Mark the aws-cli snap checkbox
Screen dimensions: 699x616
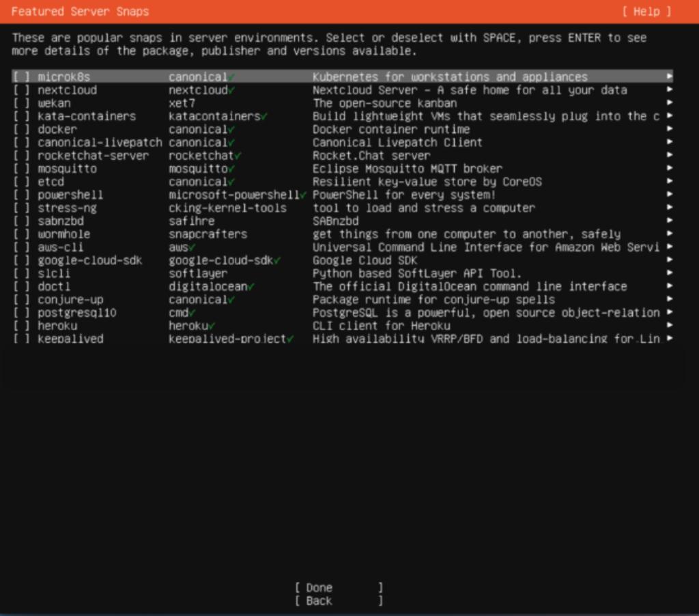coord(21,247)
